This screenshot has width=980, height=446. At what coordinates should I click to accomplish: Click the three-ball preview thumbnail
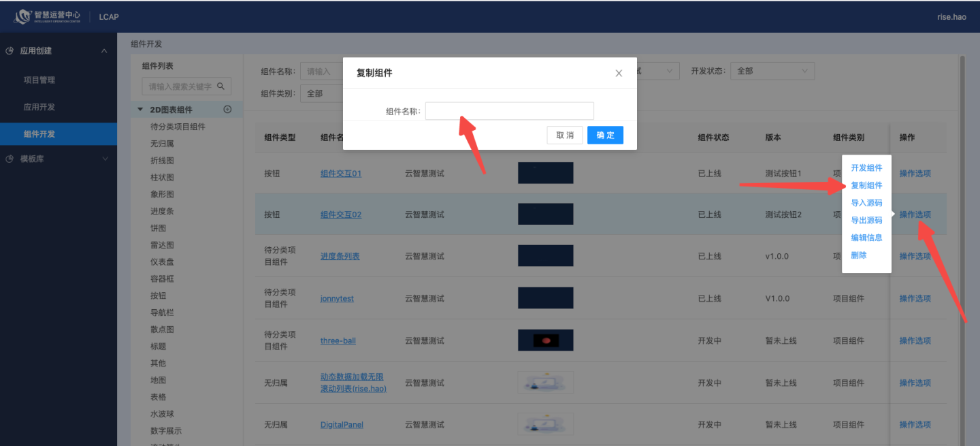pos(545,340)
